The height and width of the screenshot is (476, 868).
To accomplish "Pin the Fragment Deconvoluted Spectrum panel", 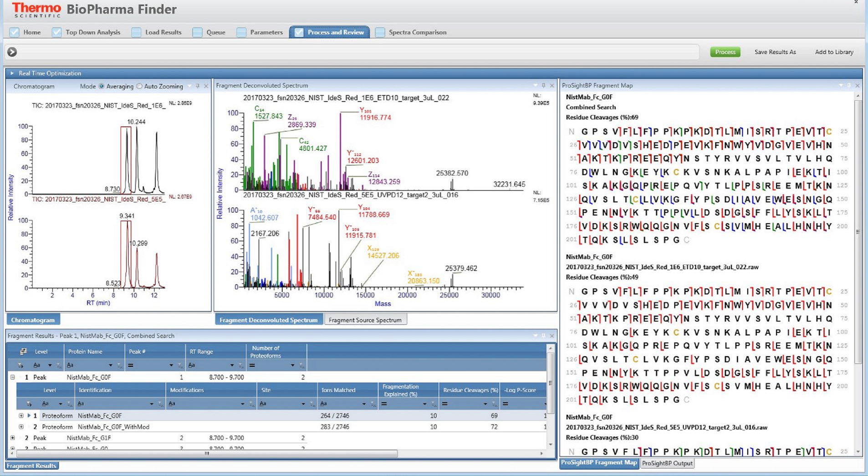I will (543, 85).
